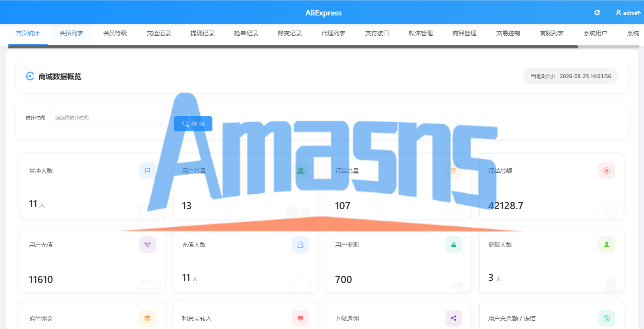Go to the 支付接口 tab
Viewport: 644px width, 329px height.
[x=377, y=33]
